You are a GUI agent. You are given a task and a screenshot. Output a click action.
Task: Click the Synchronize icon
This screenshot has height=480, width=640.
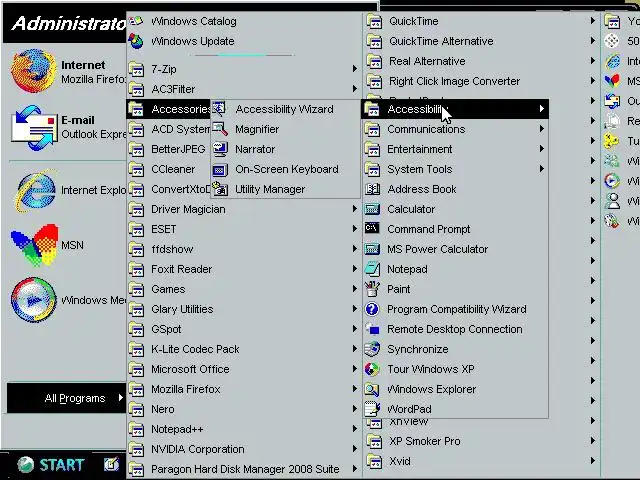pos(372,349)
